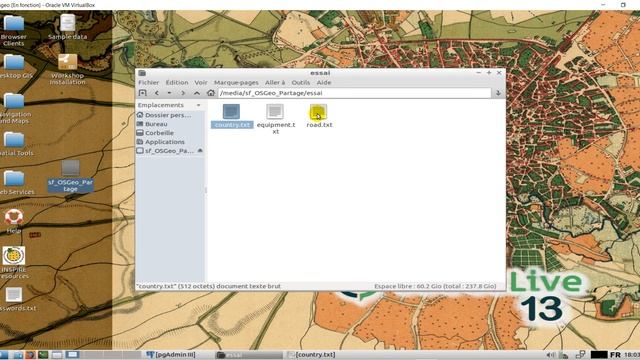640x360 pixels.
Task: Open the Emplacements panel dropdown
Action: coord(198,105)
